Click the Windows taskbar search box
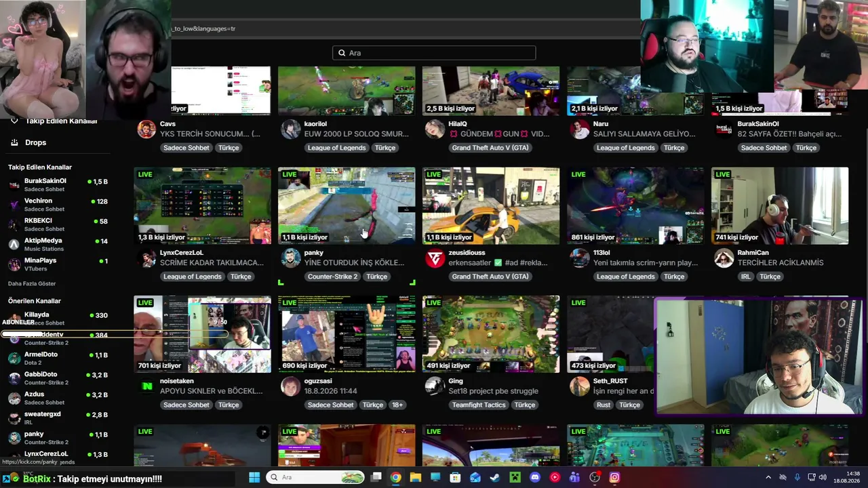The width and height of the screenshot is (868, 488). (x=315, y=477)
